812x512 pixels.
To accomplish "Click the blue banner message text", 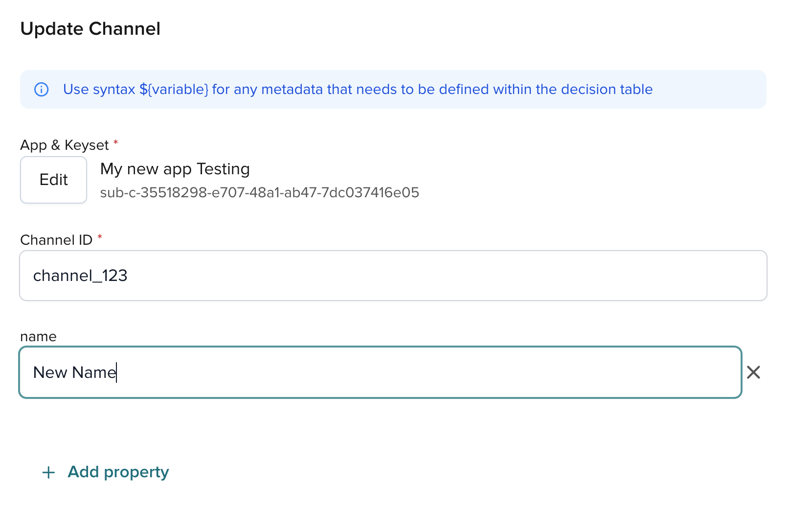I will click(358, 89).
